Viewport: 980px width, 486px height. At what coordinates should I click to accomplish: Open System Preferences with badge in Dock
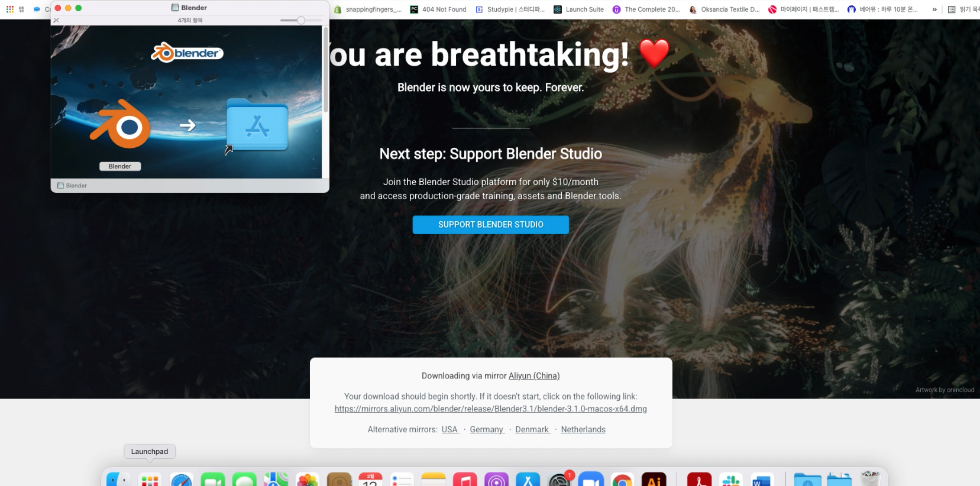click(x=559, y=479)
